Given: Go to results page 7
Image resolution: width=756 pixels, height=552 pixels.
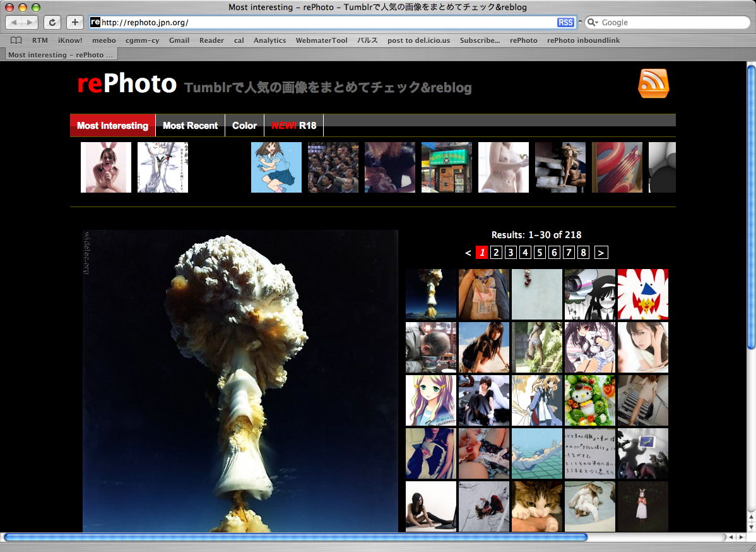Looking at the screenshot, I should [569, 253].
